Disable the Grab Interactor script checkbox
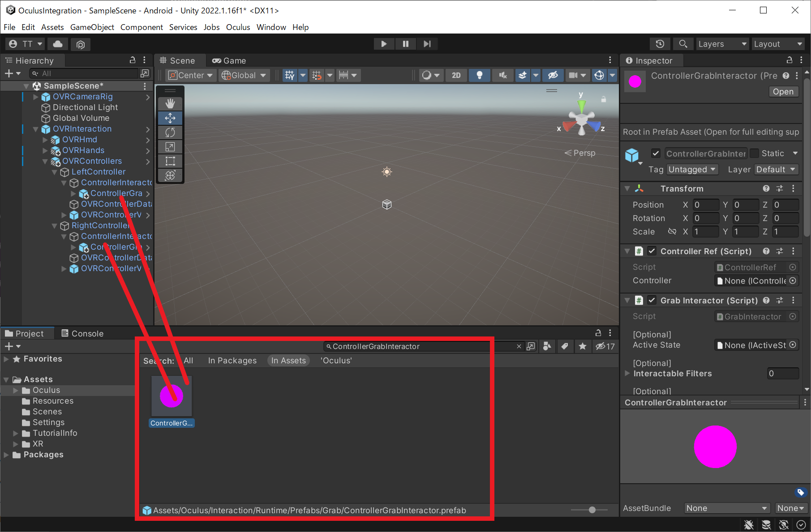 (652, 300)
